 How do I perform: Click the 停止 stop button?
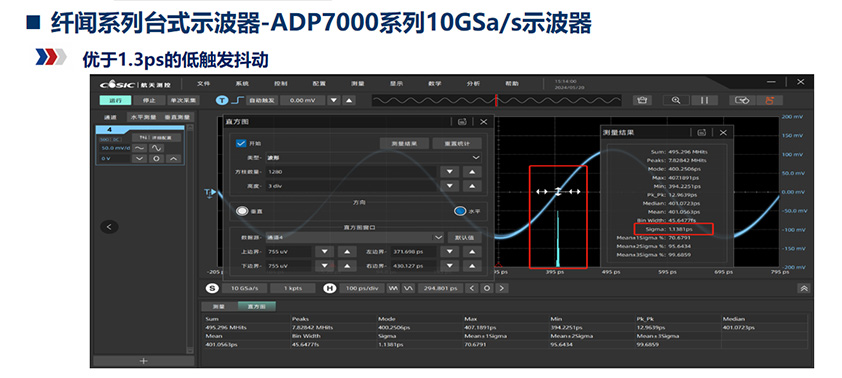click(149, 100)
